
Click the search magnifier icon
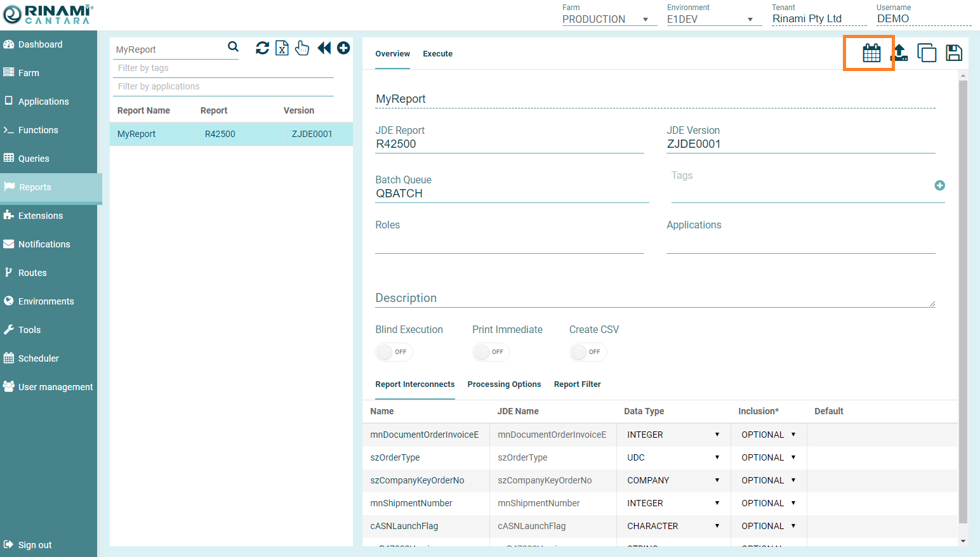233,47
